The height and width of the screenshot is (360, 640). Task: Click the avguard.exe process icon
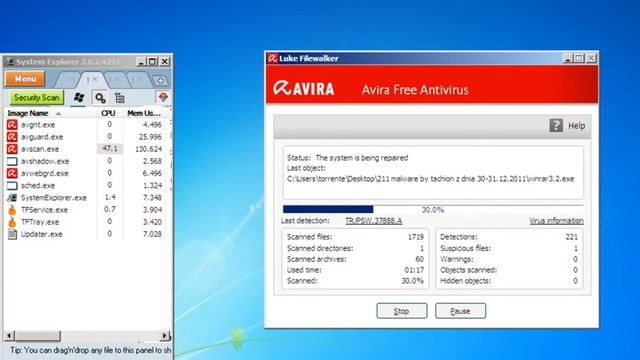[x=12, y=137]
